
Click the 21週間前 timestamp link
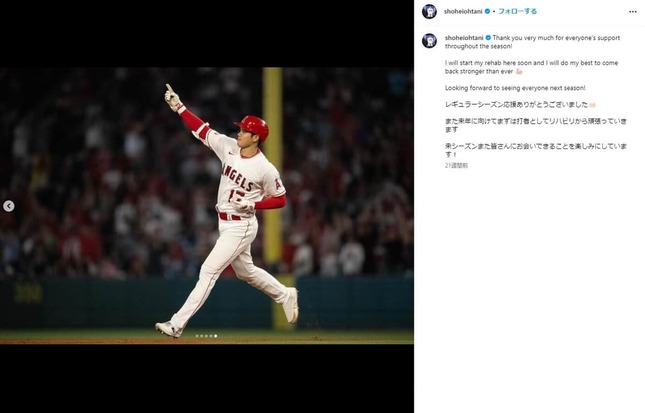click(456, 165)
